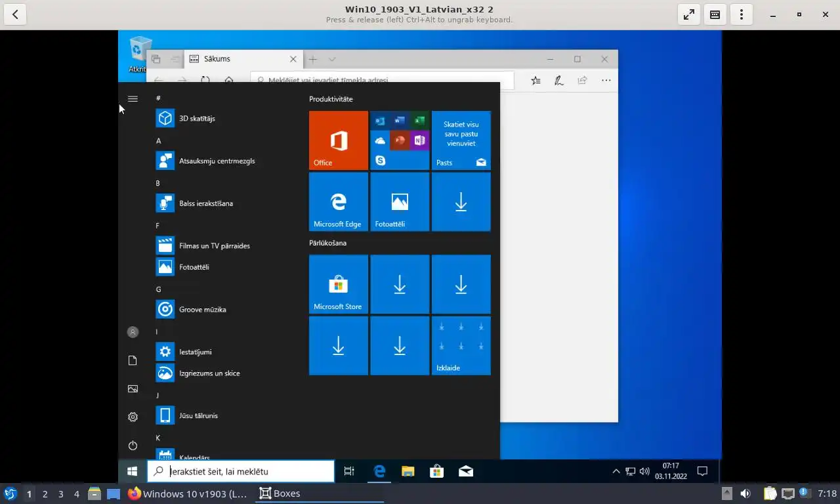The height and width of the screenshot is (504, 840).
Task: Open the keyboard shortcuts button in Boxes
Action: pos(715,14)
